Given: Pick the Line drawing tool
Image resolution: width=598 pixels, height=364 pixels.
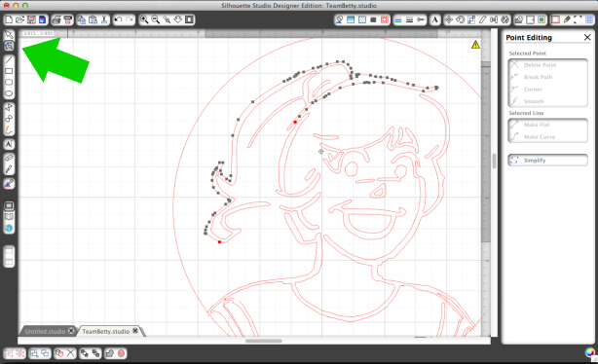Looking at the screenshot, I should coord(9,59).
